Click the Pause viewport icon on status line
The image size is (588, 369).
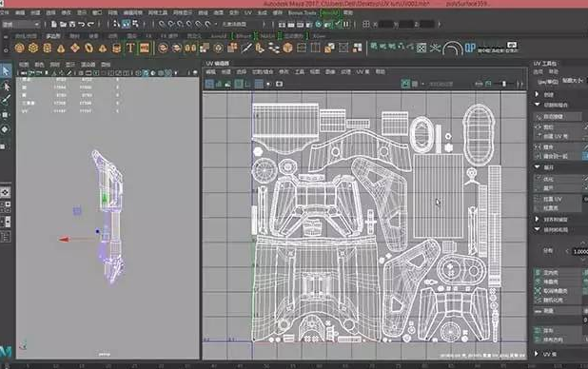click(346, 25)
